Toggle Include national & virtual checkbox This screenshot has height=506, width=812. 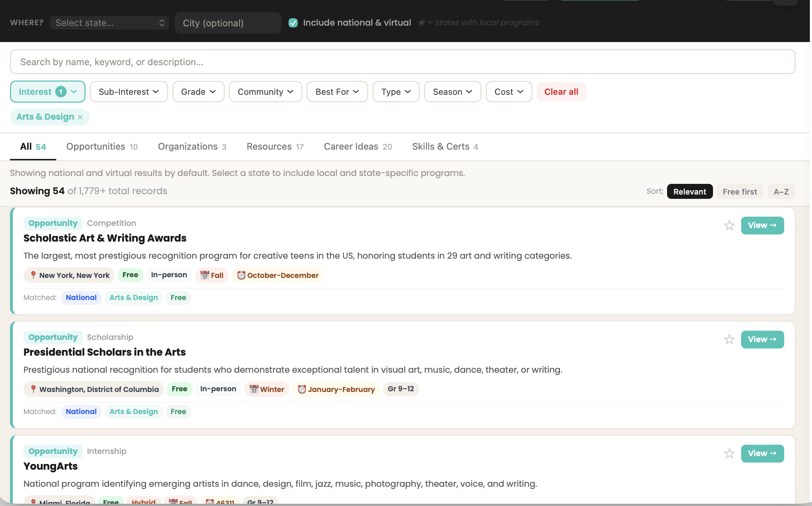pos(293,23)
